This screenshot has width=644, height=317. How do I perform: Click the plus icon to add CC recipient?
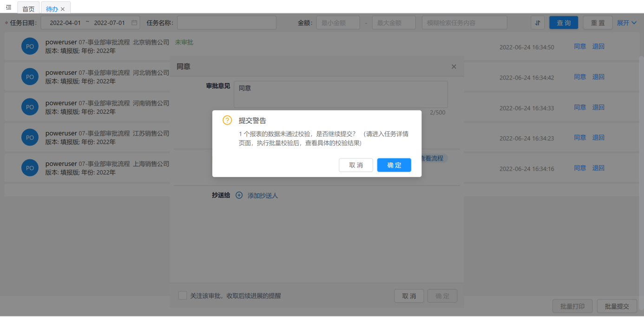(x=239, y=196)
